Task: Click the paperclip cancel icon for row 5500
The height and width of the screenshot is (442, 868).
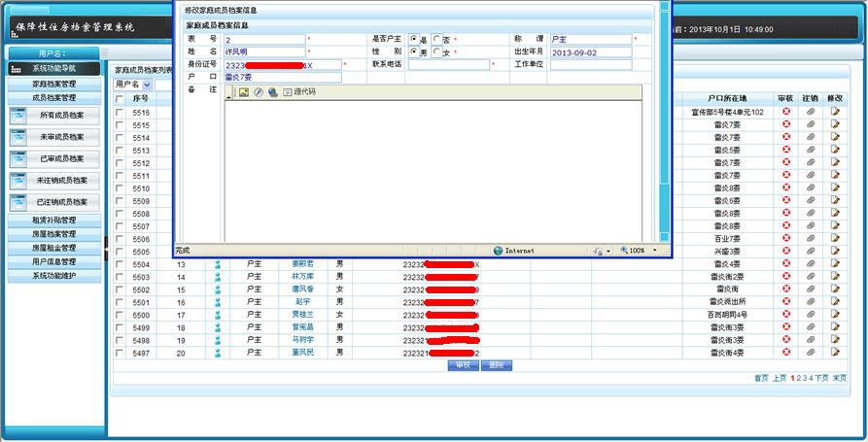Action: click(811, 315)
